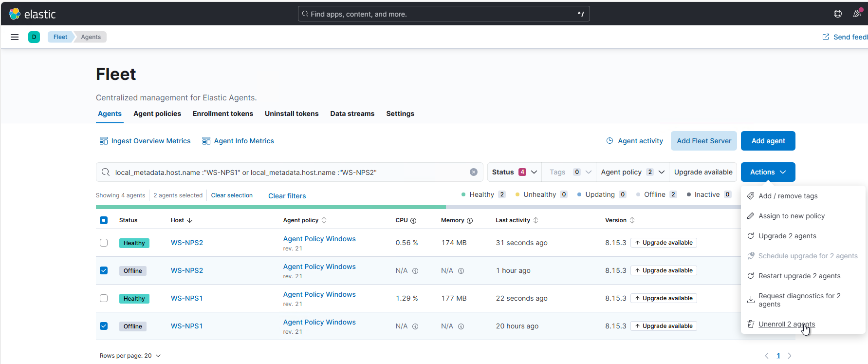Open healthy WS-NPS2 host link
This screenshot has width=868, height=364.
click(x=187, y=243)
